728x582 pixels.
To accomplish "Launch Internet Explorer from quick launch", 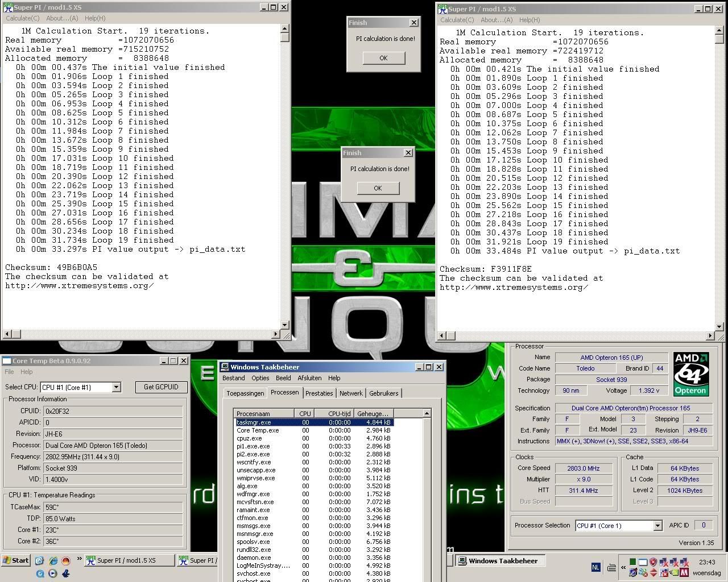I will [53, 560].
